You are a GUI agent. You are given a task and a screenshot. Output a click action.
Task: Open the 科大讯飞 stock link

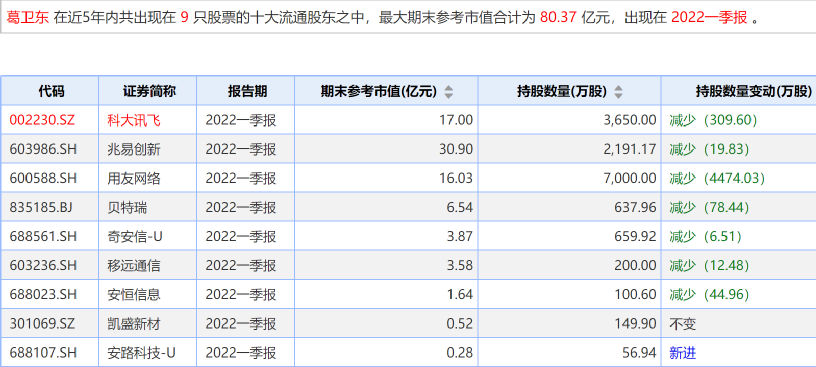(x=134, y=120)
